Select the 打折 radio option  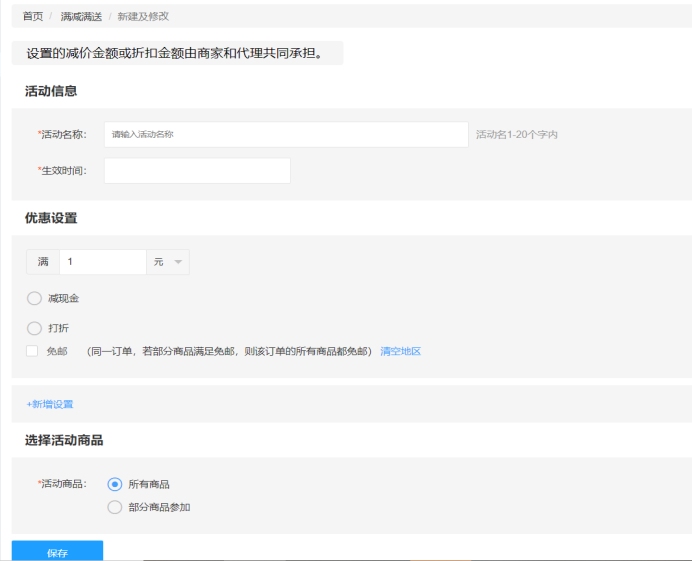pyautogui.click(x=34, y=328)
